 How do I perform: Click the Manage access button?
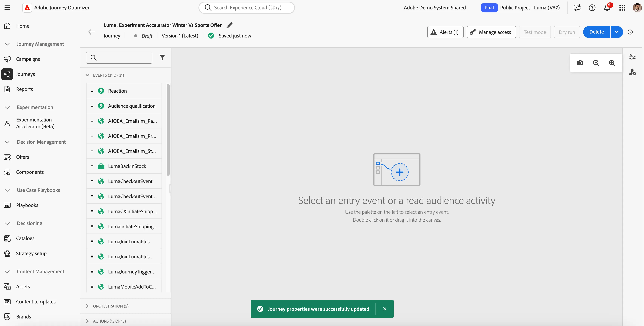click(491, 32)
